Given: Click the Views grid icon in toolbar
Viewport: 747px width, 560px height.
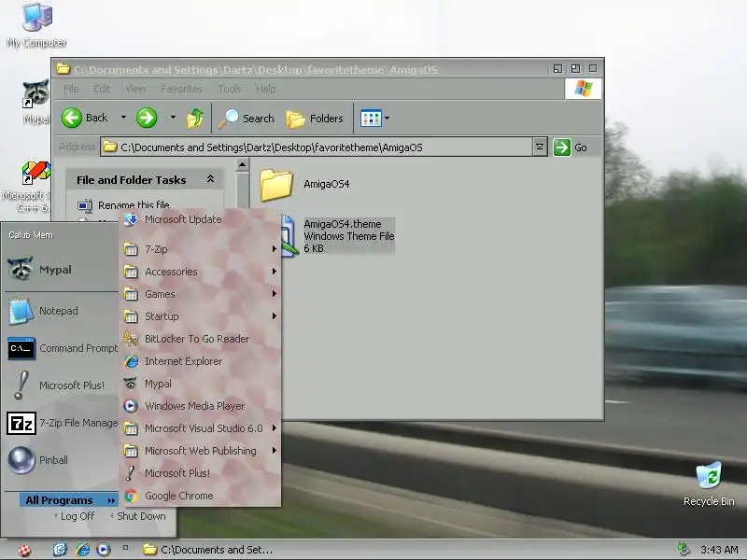Looking at the screenshot, I should [371, 119].
